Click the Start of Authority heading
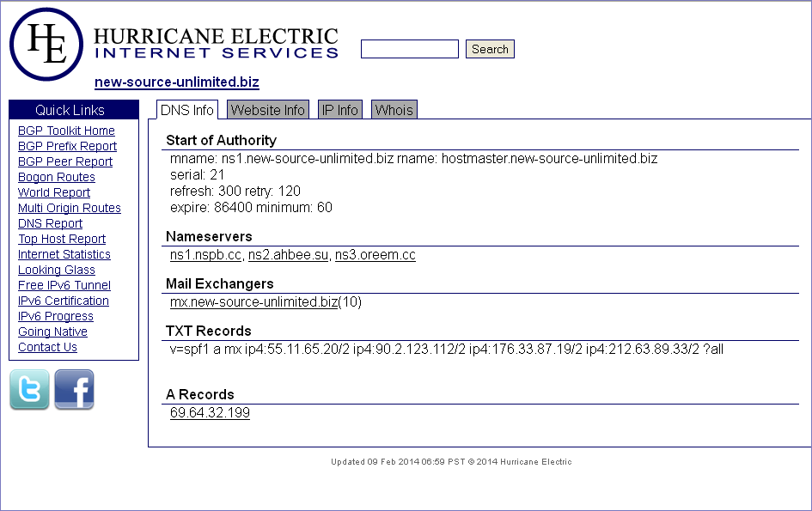Viewport: 812px width, 511px height. coord(221,140)
